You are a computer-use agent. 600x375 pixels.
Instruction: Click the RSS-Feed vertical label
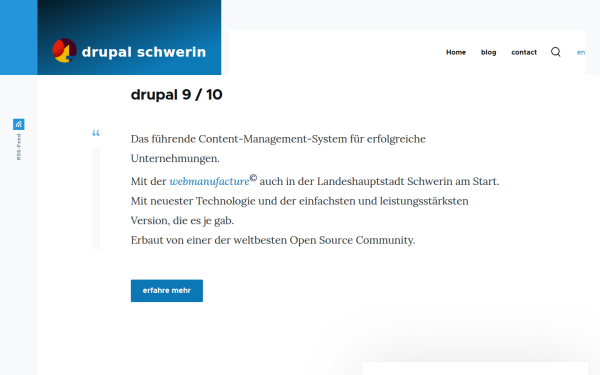click(x=19, y=147)
